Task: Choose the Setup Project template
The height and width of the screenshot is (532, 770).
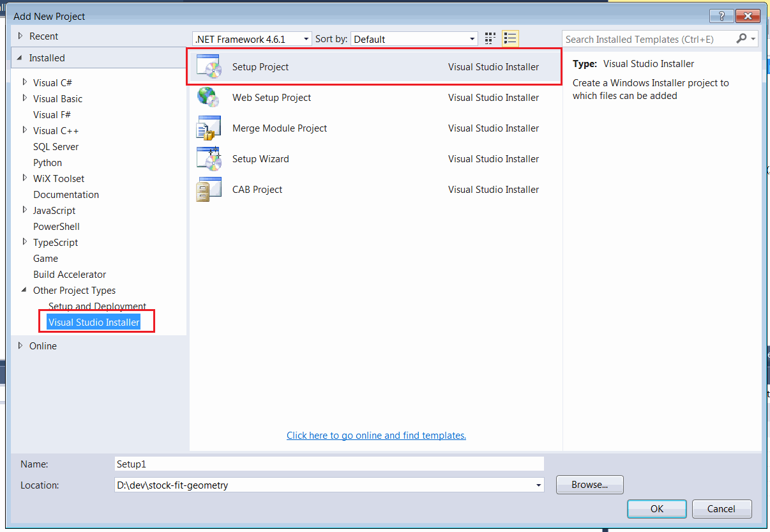Action: click(374, 66)
